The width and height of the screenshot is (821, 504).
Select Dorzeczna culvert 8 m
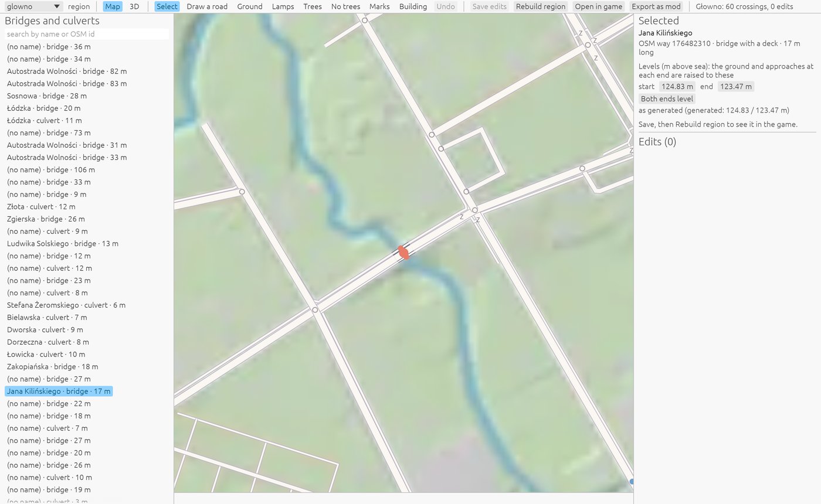click(x=48, y=342)
